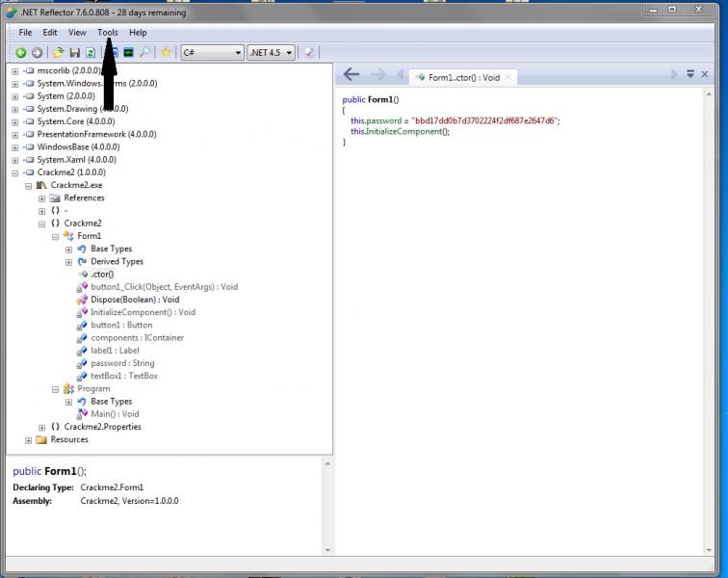Viewport: 728px width, 578px height.
Task: Select the .ctor() tree item
Action: (x=102, y=275)
